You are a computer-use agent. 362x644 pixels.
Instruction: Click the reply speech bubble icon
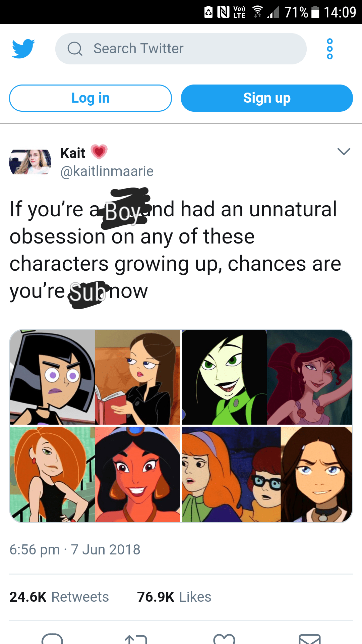click(x=52, y=638)
